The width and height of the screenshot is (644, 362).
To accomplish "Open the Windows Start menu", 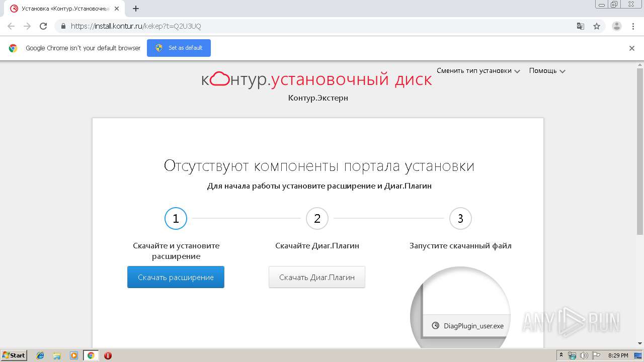I will (14, 355).
